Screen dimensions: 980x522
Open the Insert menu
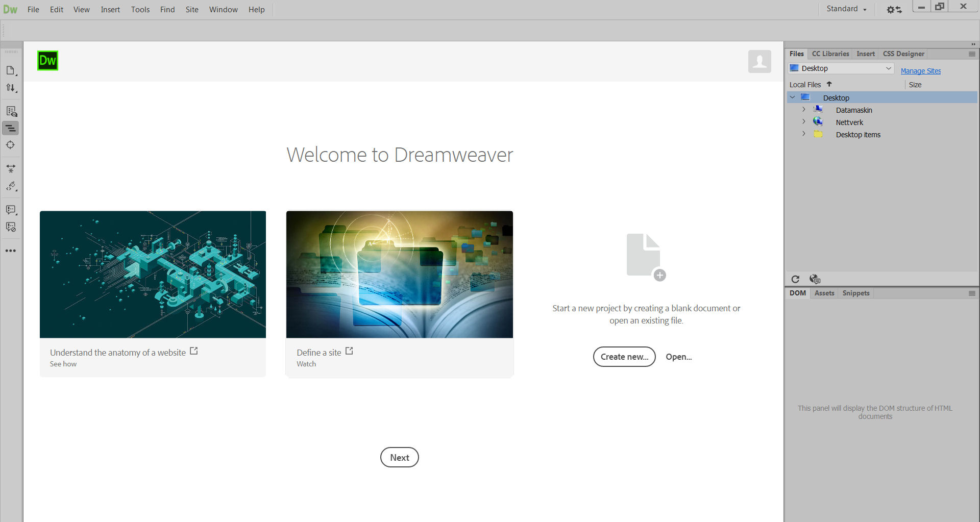coord(110,9)
